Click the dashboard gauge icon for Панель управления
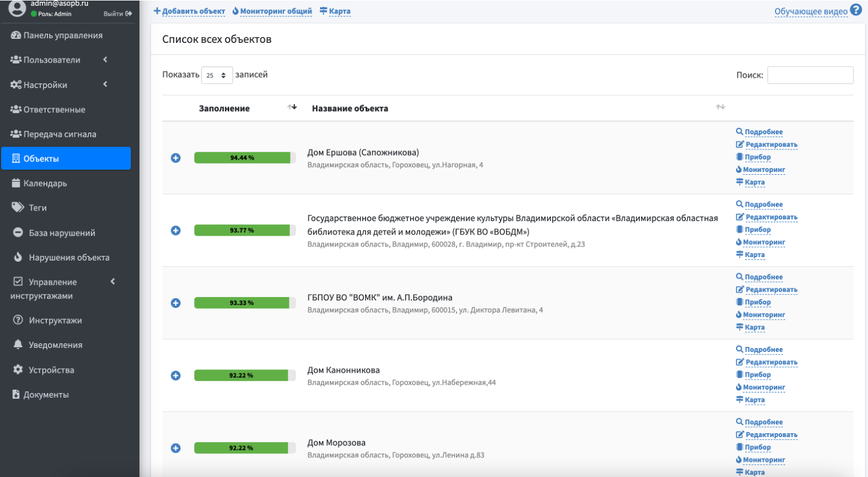Image resolution: width=868 pixels, height=477 pixels. (x=16, y=35)
